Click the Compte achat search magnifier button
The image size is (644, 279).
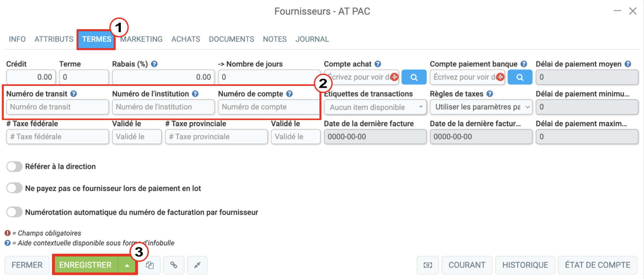414,77
